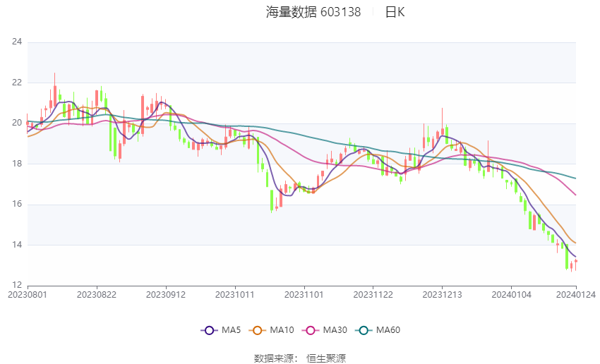Toggle the MA10 orange legend marker
This screenshot has height=364, width=600.
[x=258, y=330]
